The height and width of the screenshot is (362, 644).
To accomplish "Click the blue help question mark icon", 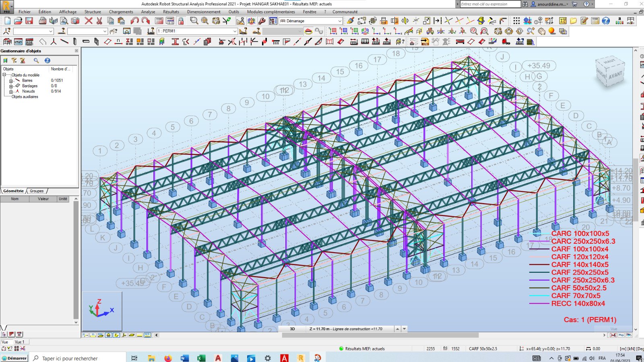I will pos(606,21).
